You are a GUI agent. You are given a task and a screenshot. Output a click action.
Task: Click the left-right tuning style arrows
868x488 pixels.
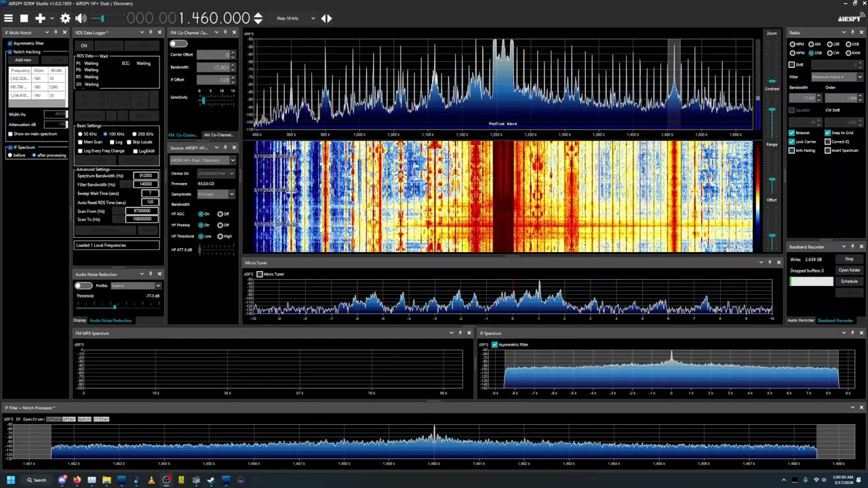[326, 18]
